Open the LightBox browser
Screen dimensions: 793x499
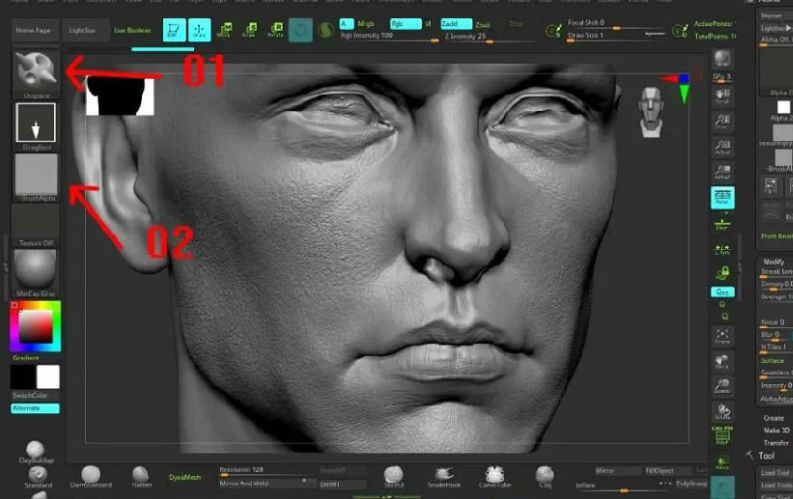tap(85, 30)
